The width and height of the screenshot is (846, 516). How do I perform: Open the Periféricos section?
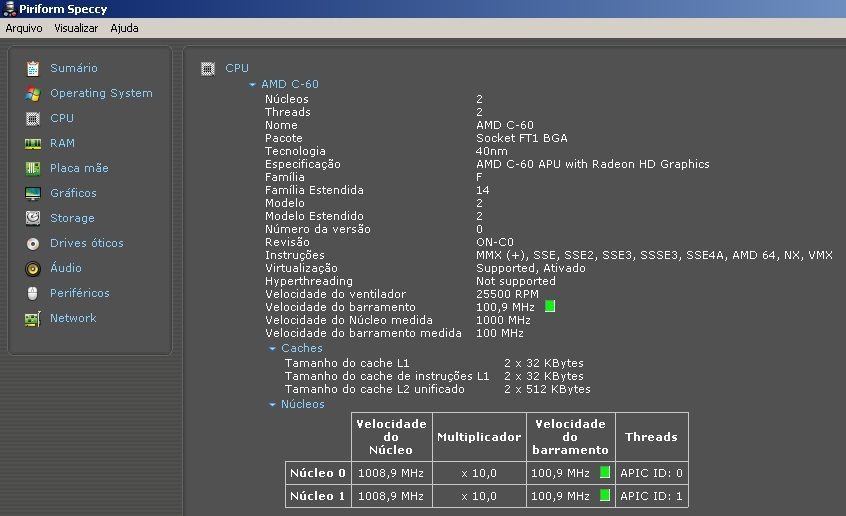tap(80, 293)
